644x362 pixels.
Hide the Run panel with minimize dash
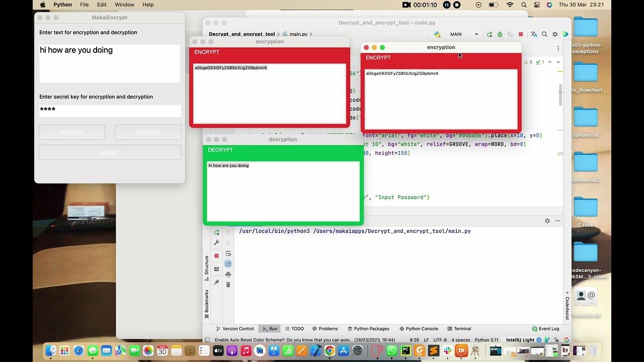click(x=557, y=221)
